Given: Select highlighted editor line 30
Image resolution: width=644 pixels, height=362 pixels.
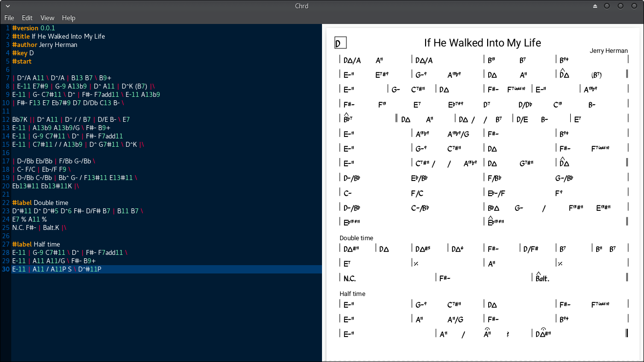Looking at the screenshot, I should [166, 269].
